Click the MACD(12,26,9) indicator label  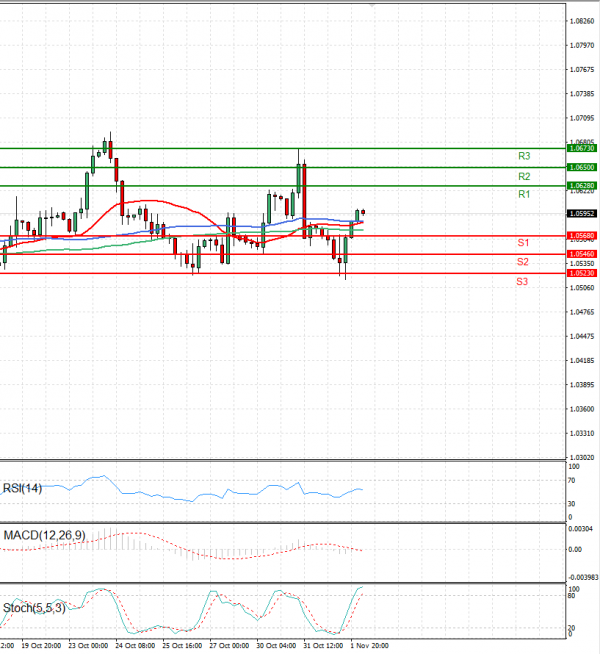click(44, 535)
